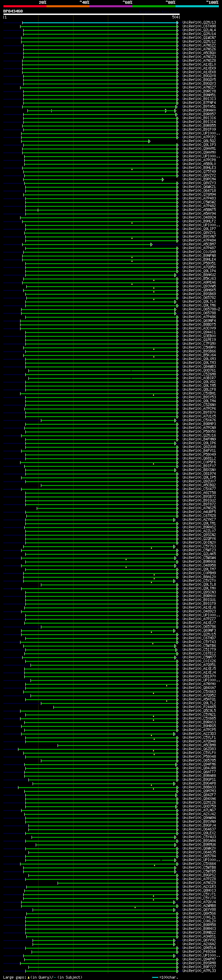This screenshot has height=980, width=222.
Task: Open hit UniRef100_Q2MJ13
Action: point(199,23)
